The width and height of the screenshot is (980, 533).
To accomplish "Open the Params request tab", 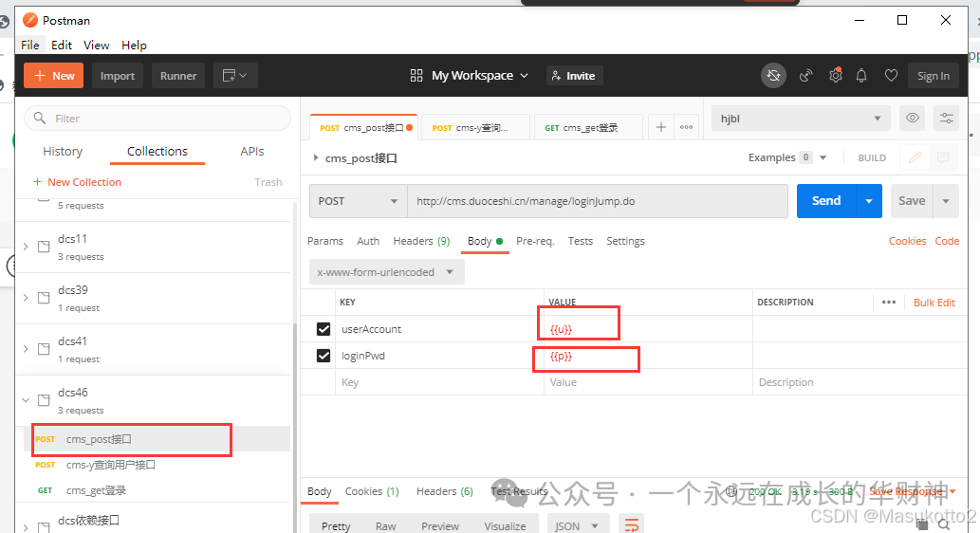I will pos(325,241).
